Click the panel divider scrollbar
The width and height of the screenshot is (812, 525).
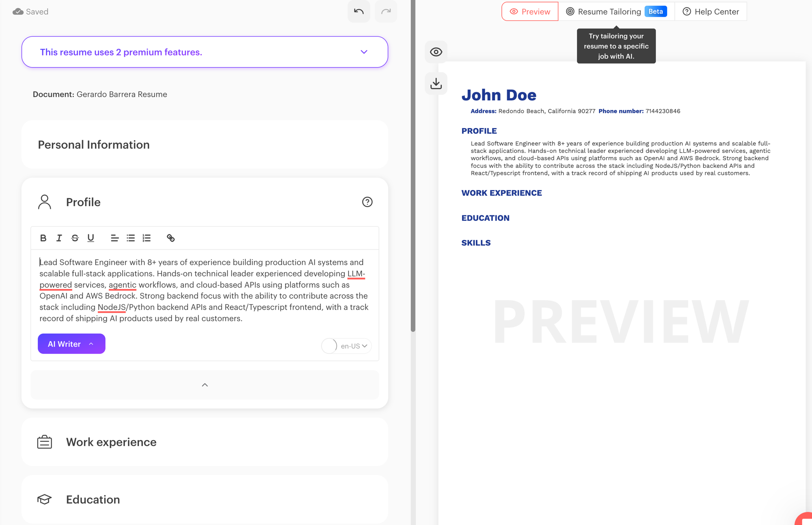[413, 166]
